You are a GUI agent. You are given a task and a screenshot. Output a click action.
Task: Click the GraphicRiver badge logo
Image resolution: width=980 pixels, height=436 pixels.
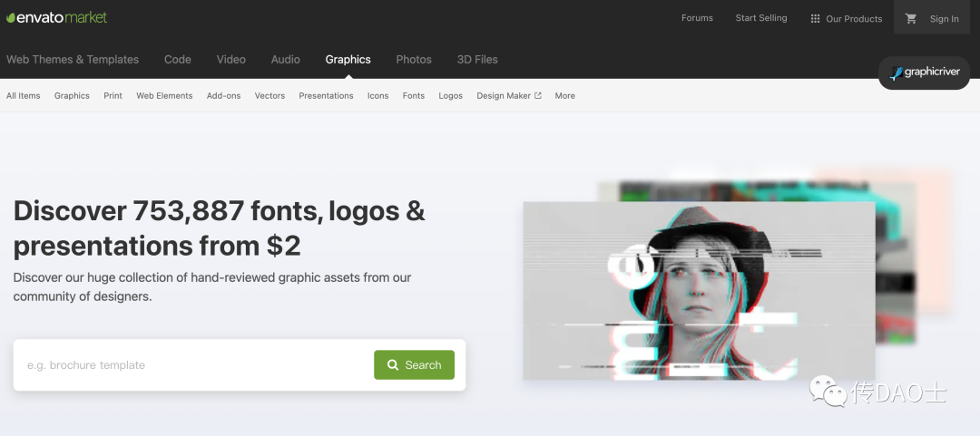(x=925, y=73)
